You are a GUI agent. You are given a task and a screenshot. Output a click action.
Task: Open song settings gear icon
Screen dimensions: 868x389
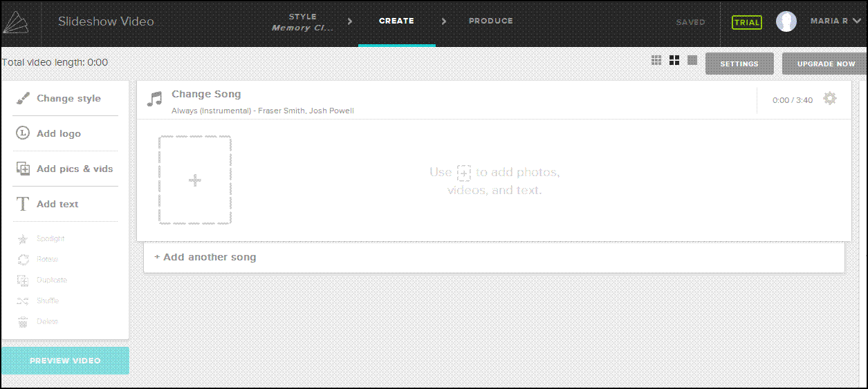[x=829, y=99]
